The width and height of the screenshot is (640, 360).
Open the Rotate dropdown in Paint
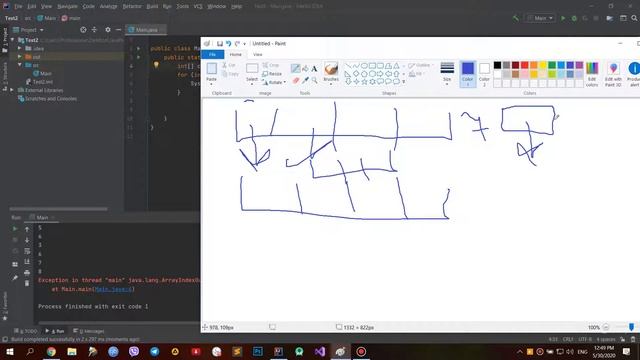point(284,82)
